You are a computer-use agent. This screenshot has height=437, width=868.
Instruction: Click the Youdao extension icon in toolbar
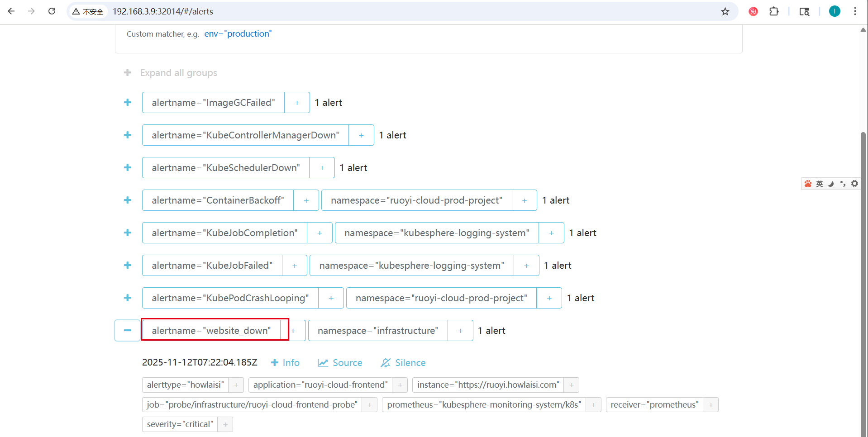pyautogui.click(x=753, y=11)
